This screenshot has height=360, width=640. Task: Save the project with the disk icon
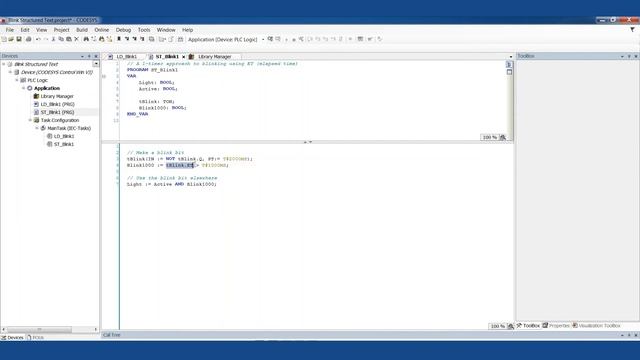pyautogui.click(x=19, y=39)
